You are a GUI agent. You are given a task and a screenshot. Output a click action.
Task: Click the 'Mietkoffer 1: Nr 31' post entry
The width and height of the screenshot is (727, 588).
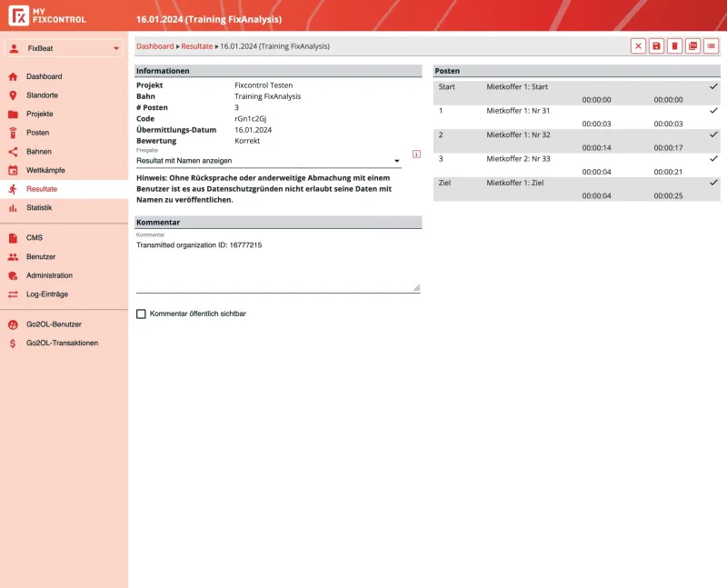tap(518, 111)
